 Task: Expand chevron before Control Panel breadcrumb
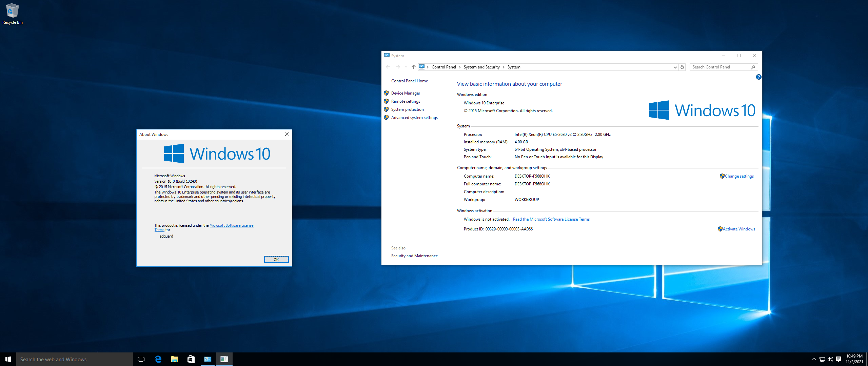[428, 67]
